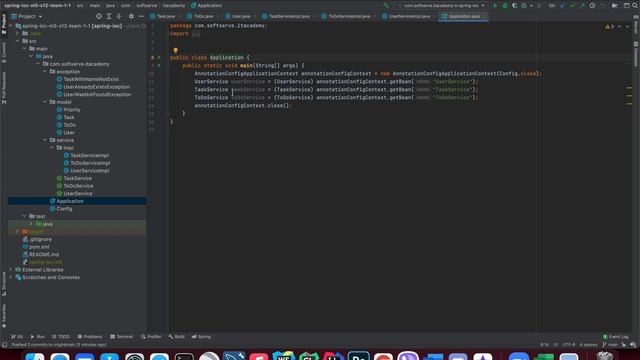
Task: Collapse the exception package
Action: click(x=45, y=71)
